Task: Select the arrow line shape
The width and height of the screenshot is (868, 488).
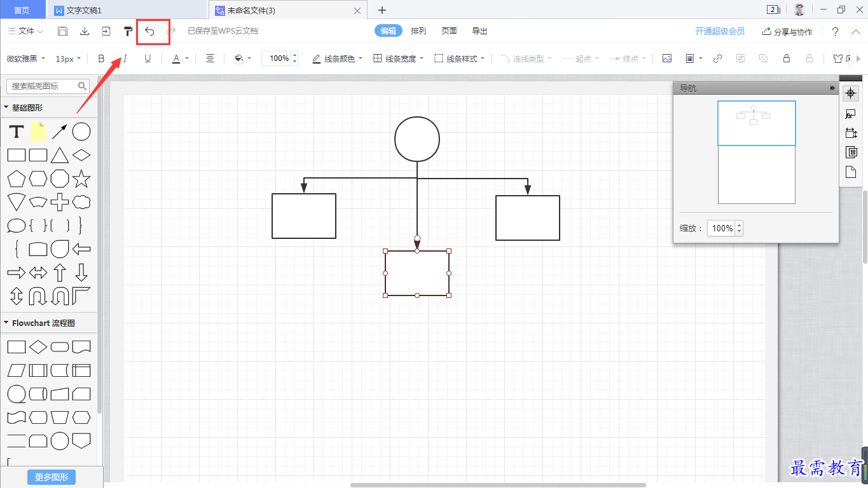Action: (60, 132)
